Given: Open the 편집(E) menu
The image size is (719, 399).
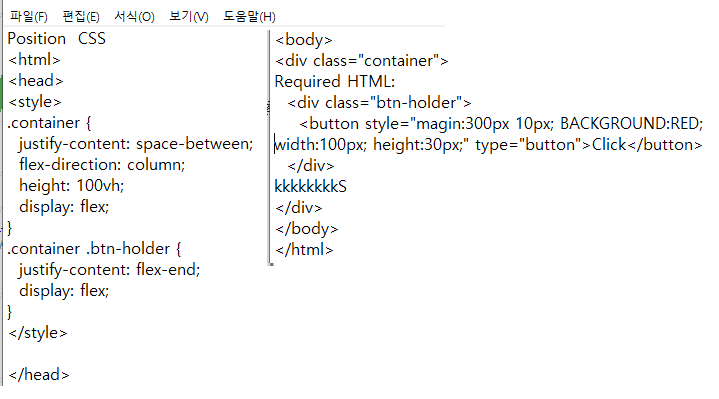Looking at the screenshot, I should (x=81, y=17).
